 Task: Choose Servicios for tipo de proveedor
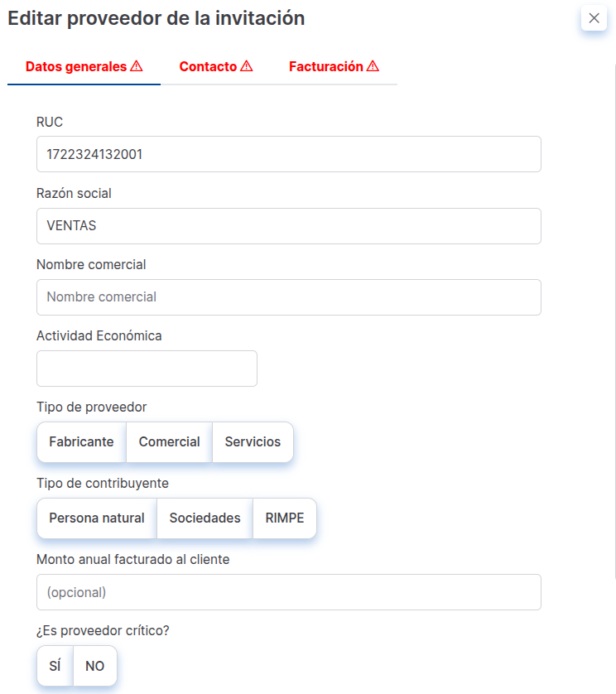[253, 442]
